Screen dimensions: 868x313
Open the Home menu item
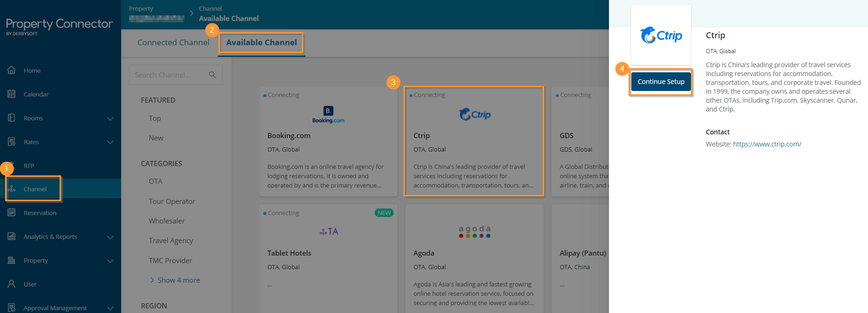click(x=32, y=70)
